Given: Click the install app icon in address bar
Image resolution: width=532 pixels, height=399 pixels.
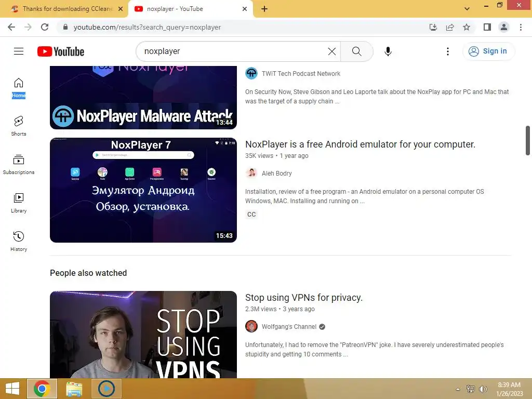Looking at the screenshot, I should [x=433, y=27].
